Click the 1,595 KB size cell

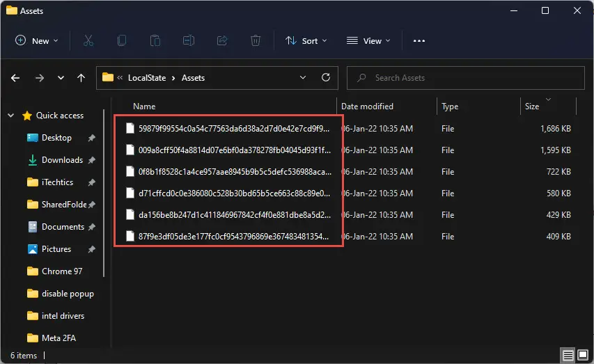coord(556,150)
